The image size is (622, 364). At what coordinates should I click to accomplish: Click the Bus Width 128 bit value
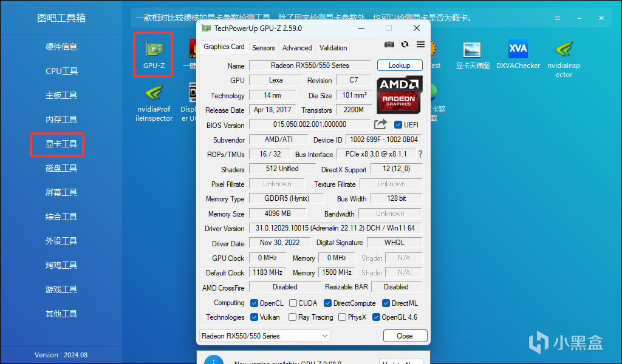(x=396, y=198)
